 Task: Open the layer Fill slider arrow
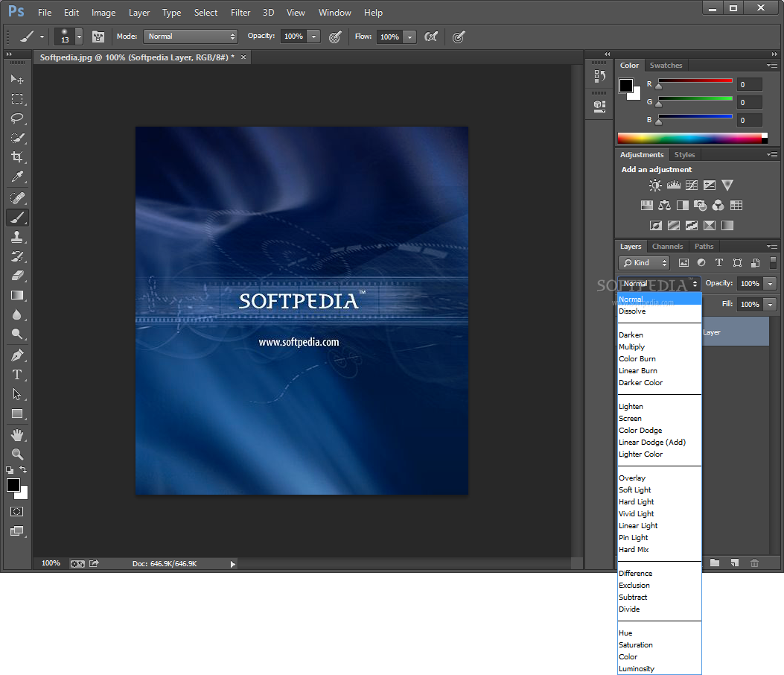(771, 304)
